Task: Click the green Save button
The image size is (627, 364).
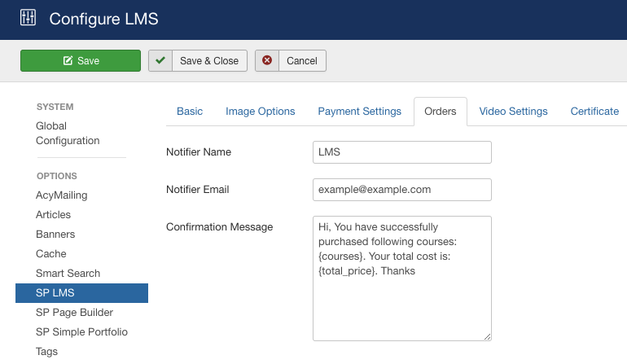Action: click(81, 61)
